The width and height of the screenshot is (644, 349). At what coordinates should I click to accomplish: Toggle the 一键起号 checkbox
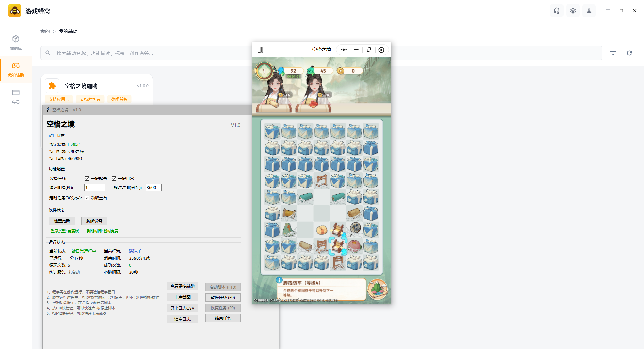point(87,179)
